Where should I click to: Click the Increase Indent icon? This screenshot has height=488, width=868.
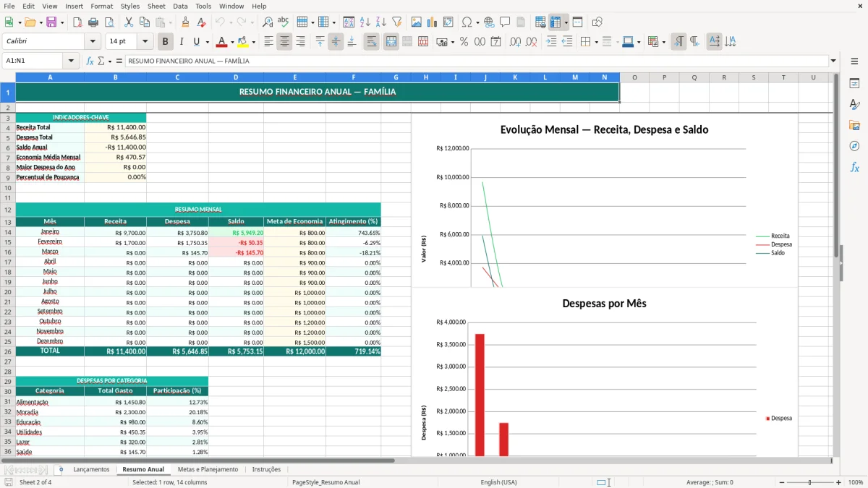(551, 42)
